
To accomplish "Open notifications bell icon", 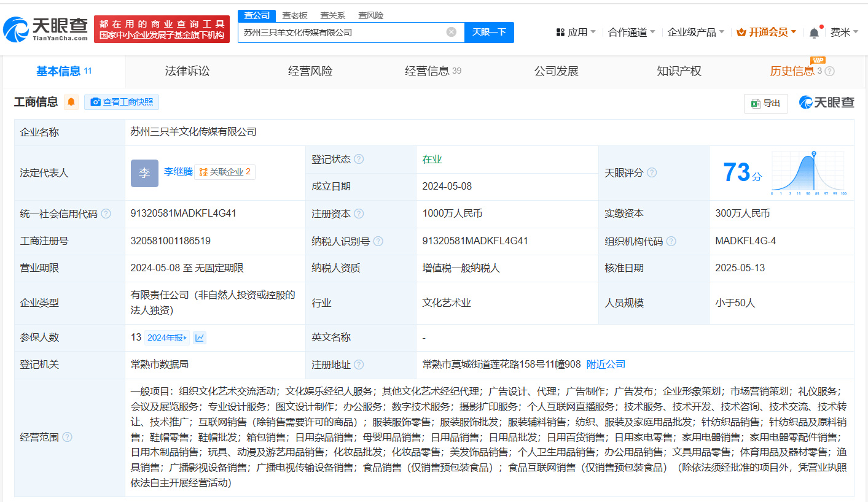I will coord(814,33).
